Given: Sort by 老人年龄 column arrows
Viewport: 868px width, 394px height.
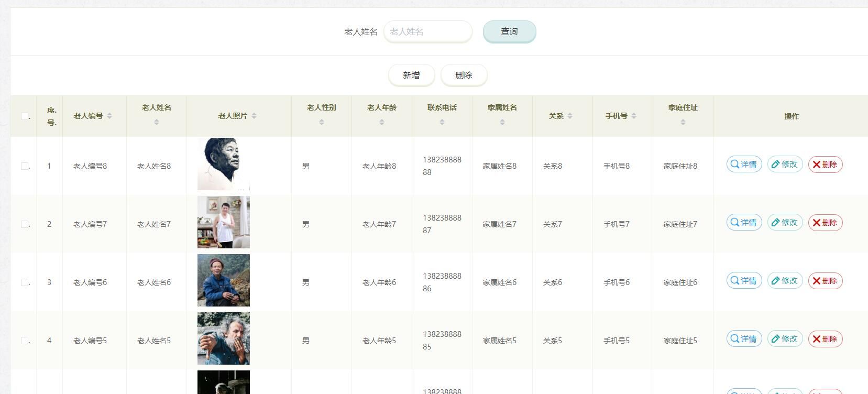Looking at the screenshot, I should tap(382, 122).
